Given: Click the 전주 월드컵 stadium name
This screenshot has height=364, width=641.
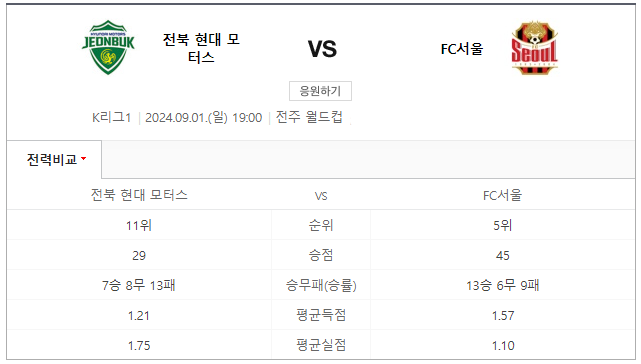Looking at the screenshot, I should coord(309,117).
